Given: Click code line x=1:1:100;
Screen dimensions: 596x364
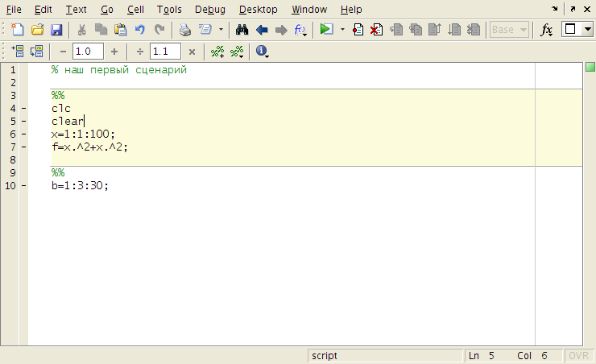Looking at the screenshot, I should [83, 134].
